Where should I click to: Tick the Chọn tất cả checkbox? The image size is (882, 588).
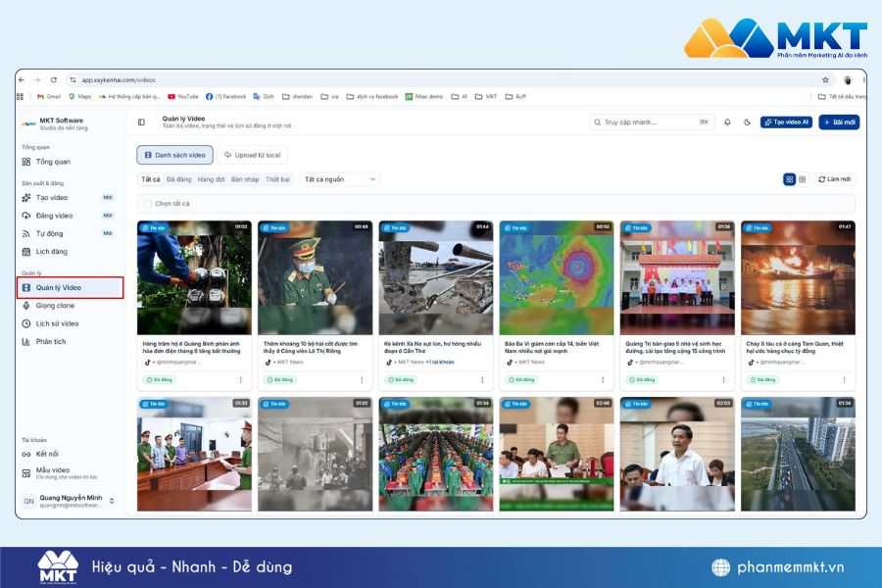pos(148,204)
